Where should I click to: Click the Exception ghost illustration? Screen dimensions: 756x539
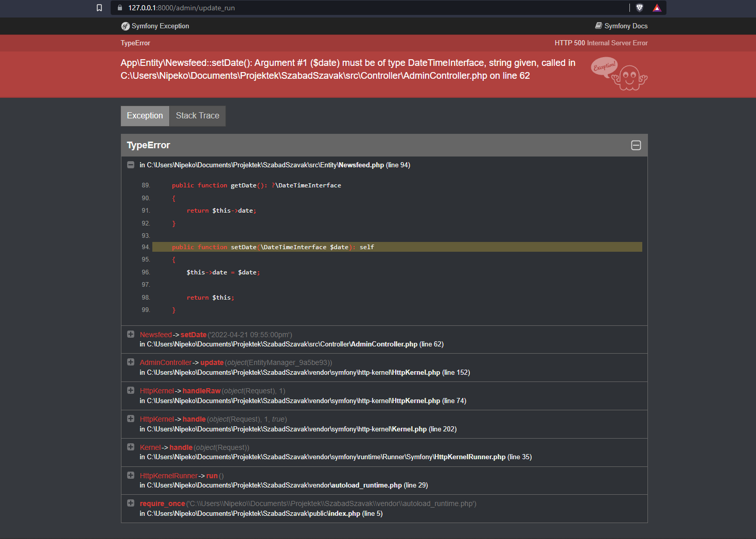click(619, 74)
